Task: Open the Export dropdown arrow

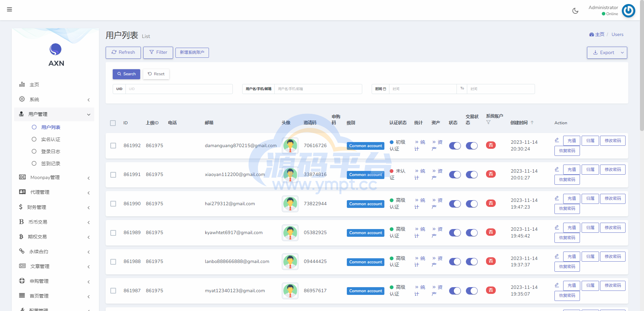Action: 622,53
